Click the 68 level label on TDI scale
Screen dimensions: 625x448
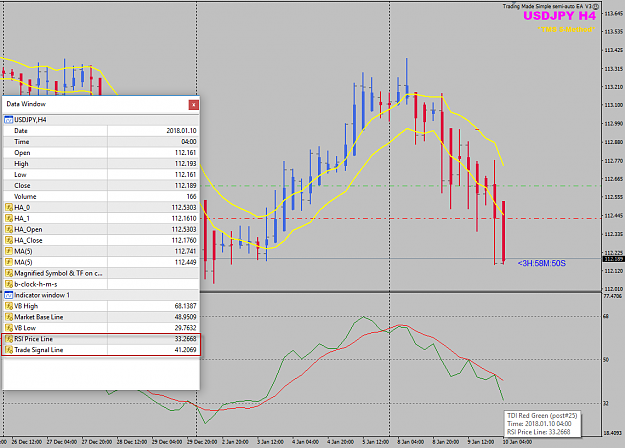(x=606, y=316)
